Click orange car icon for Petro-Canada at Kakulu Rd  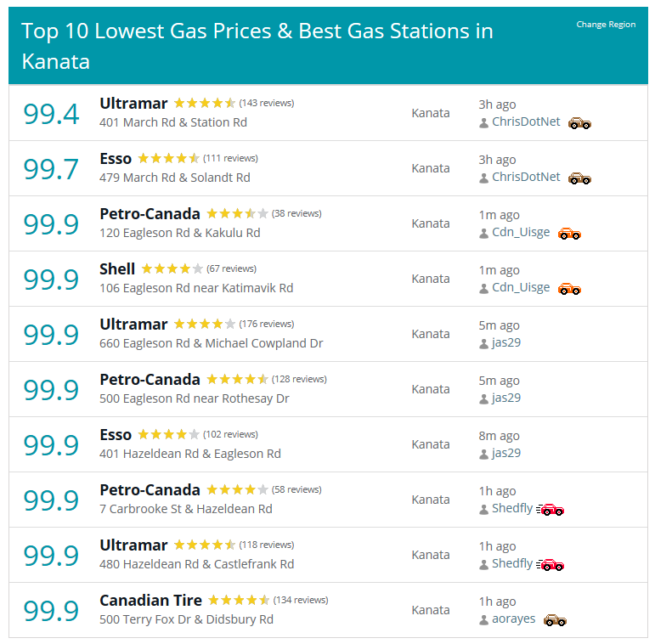point(569,234)
